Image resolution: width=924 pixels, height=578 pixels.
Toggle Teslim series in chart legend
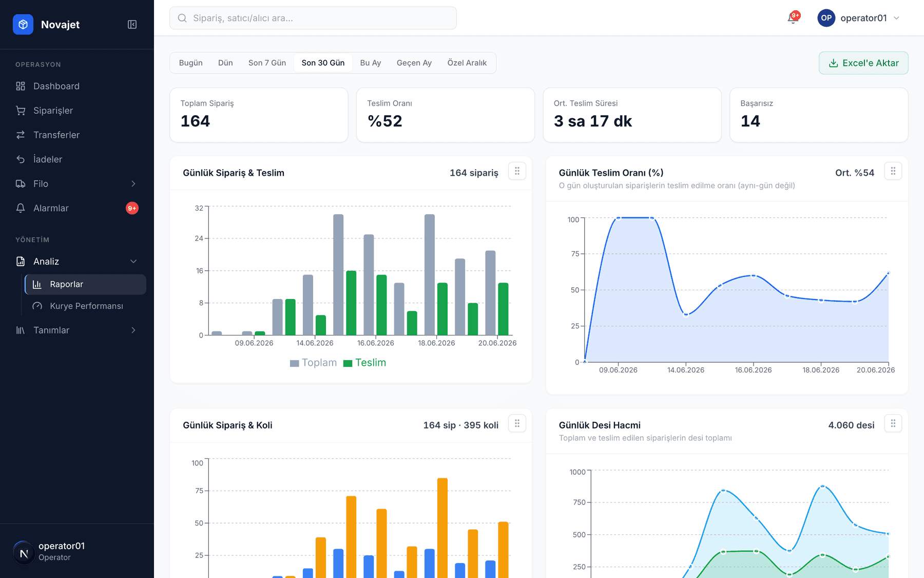[x=364, y=363]
